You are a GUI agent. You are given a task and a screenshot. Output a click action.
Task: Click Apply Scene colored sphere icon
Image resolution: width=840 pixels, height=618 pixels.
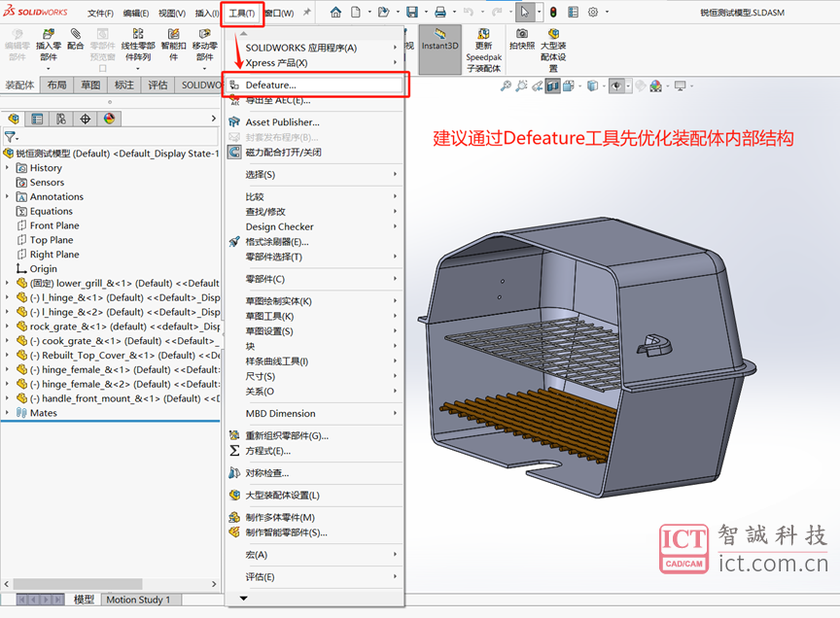(x=655, y=86)
